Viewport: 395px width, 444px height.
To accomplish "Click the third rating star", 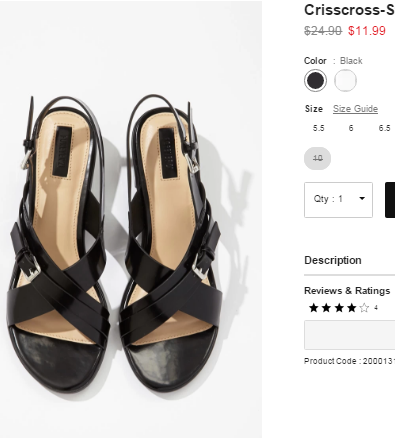I will click(x=339, y=308).
